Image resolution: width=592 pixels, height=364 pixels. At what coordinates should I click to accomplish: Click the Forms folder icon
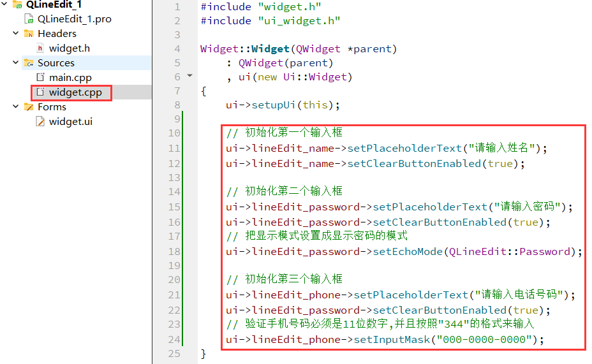tap(29, 106)
